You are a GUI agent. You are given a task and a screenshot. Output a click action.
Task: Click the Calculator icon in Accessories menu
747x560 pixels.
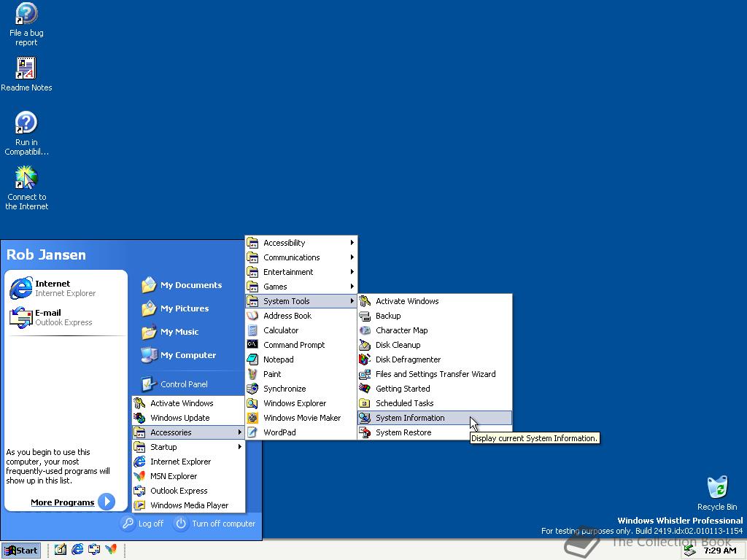252,330
